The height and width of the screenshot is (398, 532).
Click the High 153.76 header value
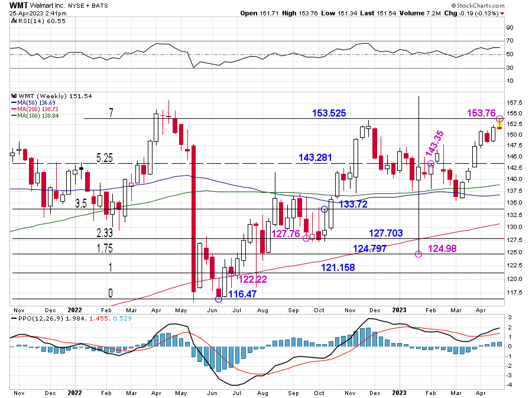click(x=300, y=13)
